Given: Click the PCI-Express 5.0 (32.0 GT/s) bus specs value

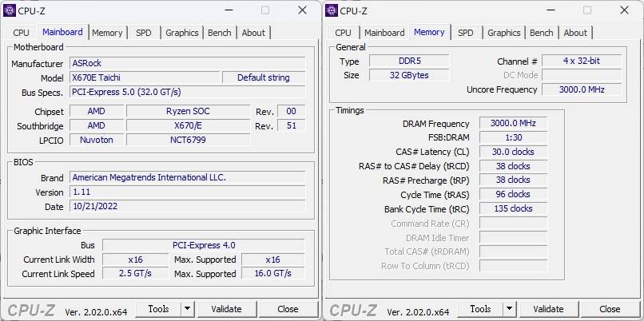Looking at the screenshot, I should pyautogui.click(x=187, y=92).
